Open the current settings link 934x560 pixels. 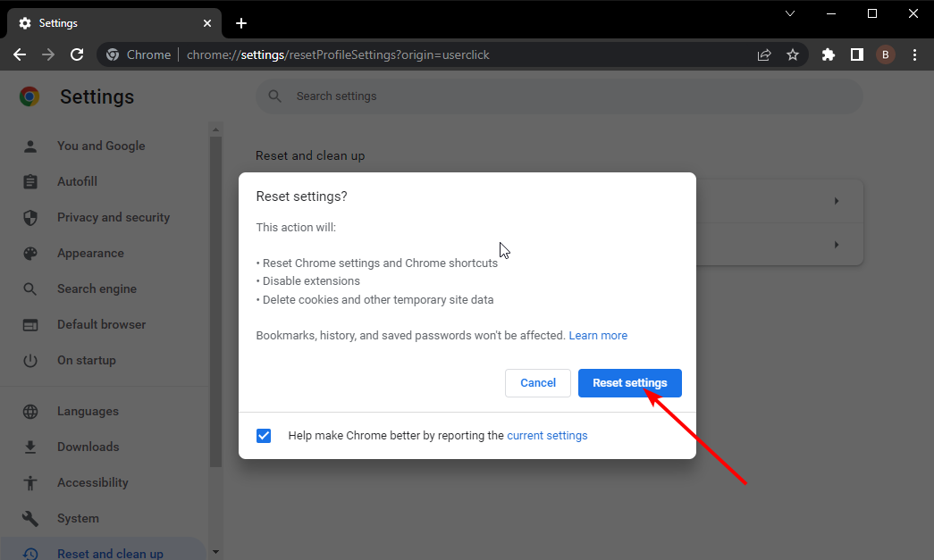click(547, 436)
